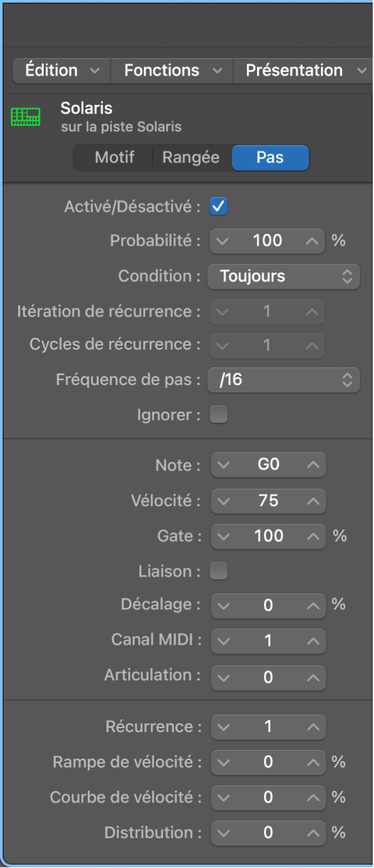Increase Canal MIDI using up arrow
Screen dimensions: 374x868
point(313,641)
